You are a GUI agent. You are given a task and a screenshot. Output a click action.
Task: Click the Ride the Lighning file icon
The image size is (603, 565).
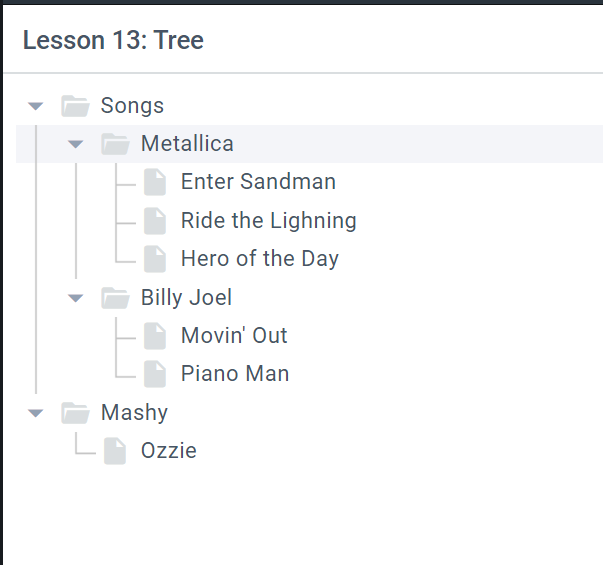(x=155, y=221)
